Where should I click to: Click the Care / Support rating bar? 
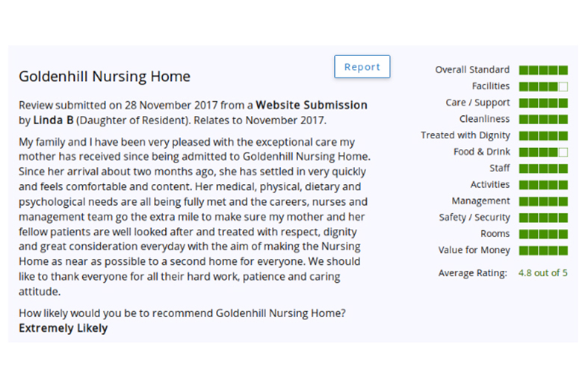[543, 103]
